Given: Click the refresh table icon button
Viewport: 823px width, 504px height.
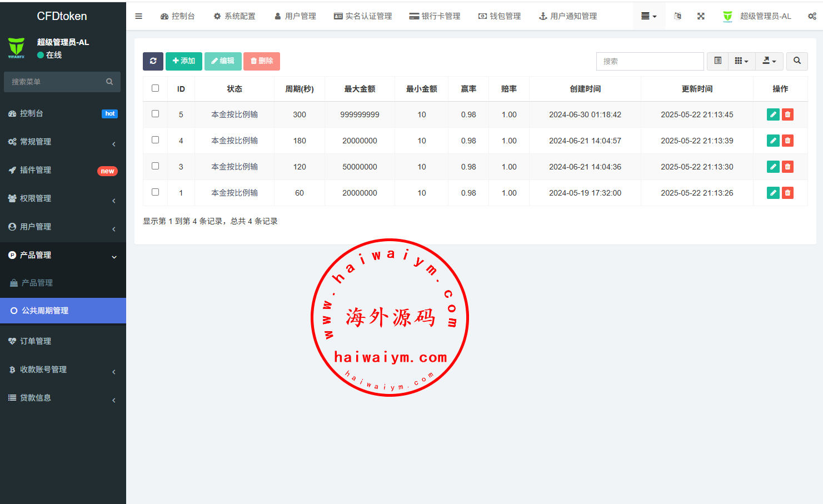Looking at the screenshot, I should coord(153,61).
